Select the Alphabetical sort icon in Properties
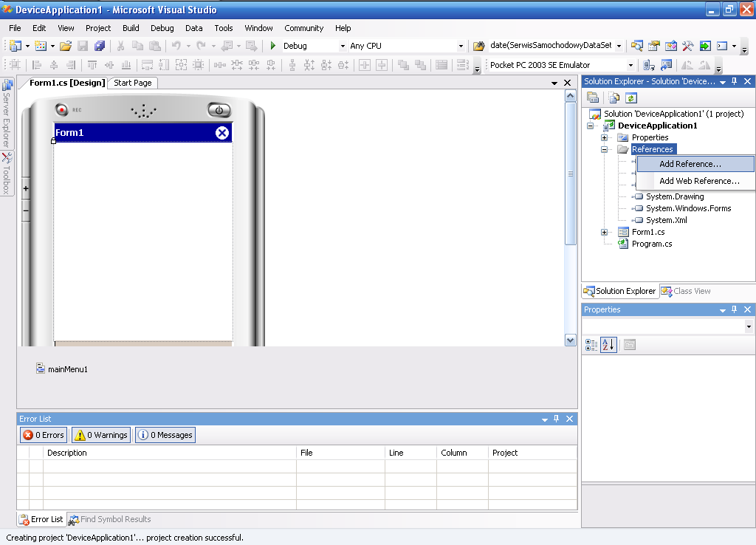Viewport: 756px width, 545px height. click(608, 345)
